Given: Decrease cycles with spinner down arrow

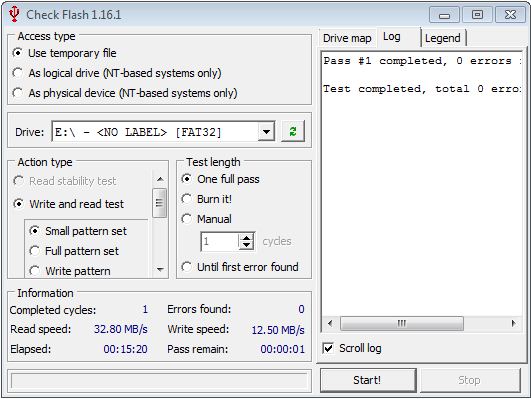Looking at the screenshot, I should tap(247, 246).
